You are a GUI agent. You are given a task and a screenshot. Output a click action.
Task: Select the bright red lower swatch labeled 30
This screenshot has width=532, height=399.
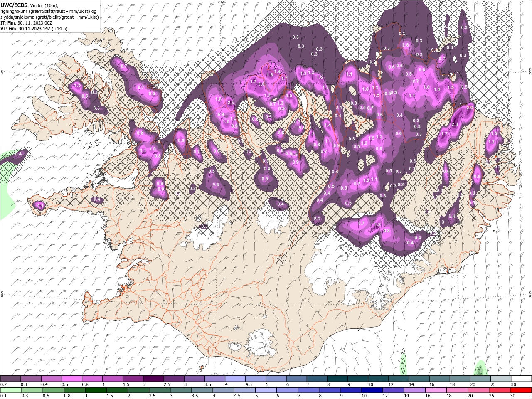(521, 390)
